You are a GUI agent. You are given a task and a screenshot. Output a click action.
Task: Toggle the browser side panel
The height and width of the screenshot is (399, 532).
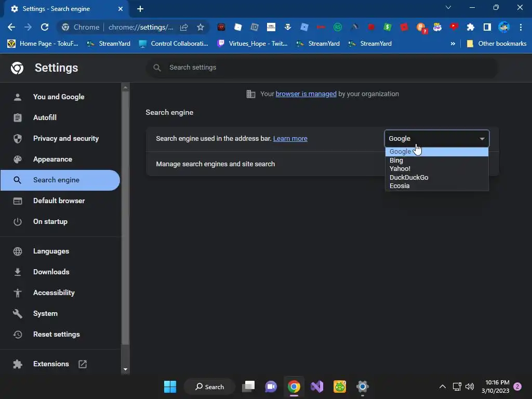click(487, 27)
